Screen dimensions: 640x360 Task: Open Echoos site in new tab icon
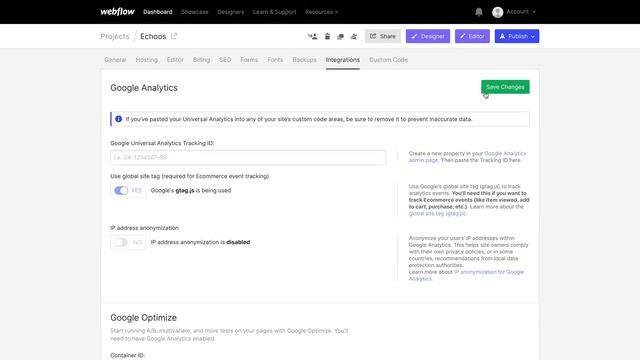click(174, 36)
